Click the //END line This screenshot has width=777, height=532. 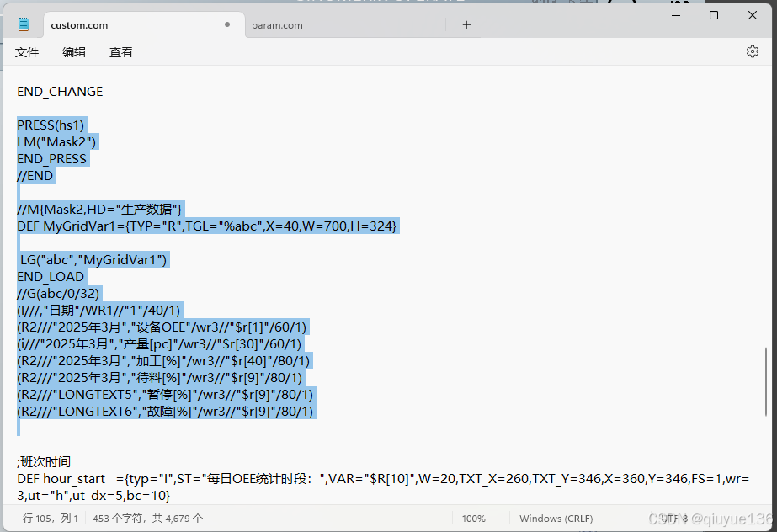(35, 176)
